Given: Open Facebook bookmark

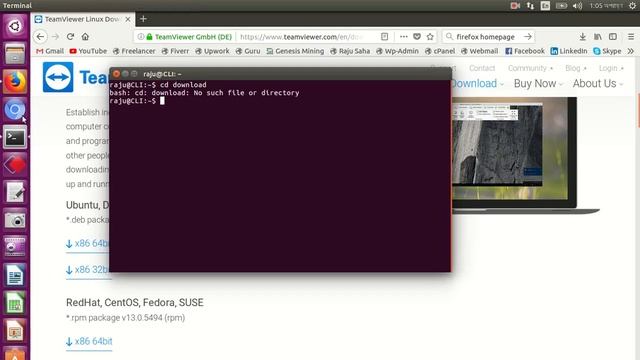Looking at the screenshot, I should tap(525, 51).
